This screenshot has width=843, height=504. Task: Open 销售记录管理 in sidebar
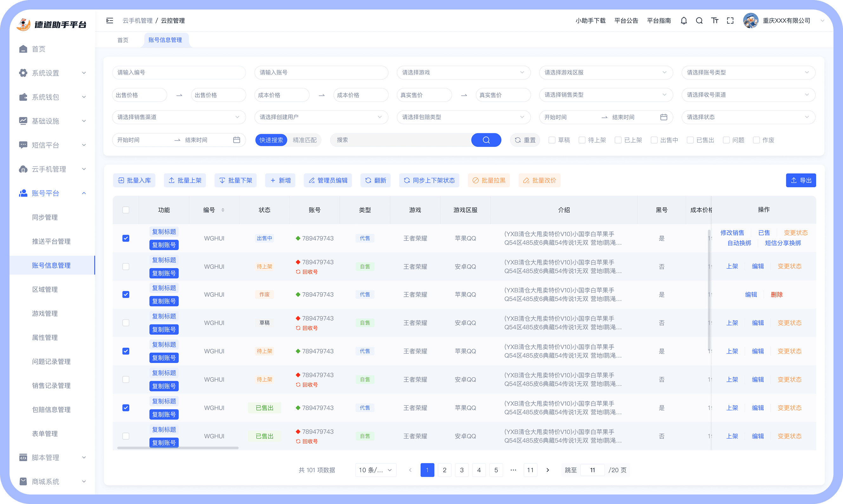tap(51, 385)
